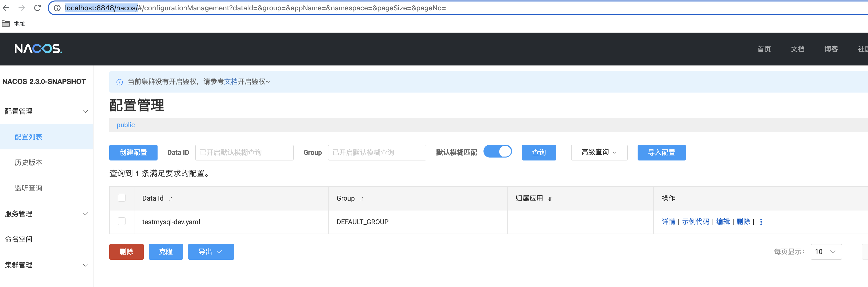This screenshot has width=868, height=287.
Task: Open the 地址 bookmarks folder
Action: 14,23
